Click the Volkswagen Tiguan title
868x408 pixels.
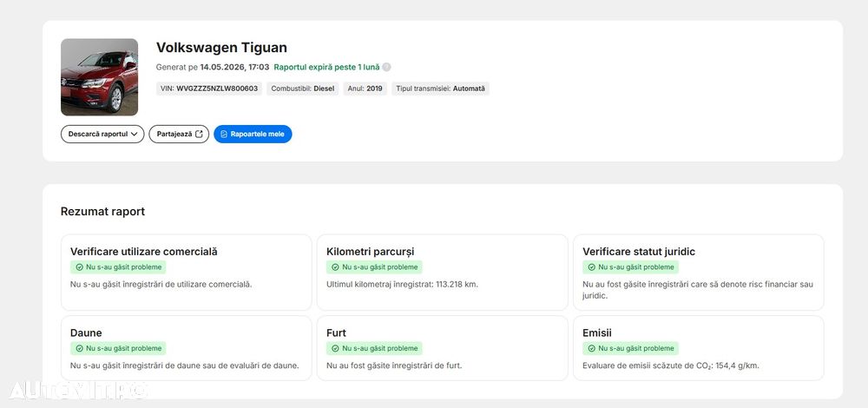[x=221, y=48]
